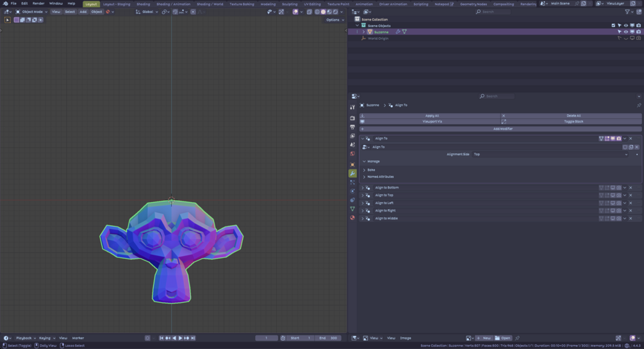Toggle Suzanne's render camera icon in the outliner

[x=638, y=31]
